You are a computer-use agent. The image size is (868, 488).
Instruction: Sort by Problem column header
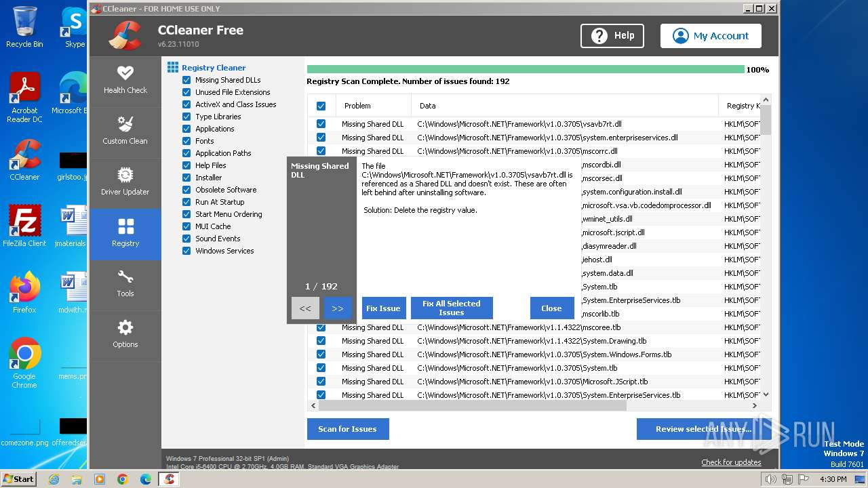pyautogui.click(x=374, y=106)
